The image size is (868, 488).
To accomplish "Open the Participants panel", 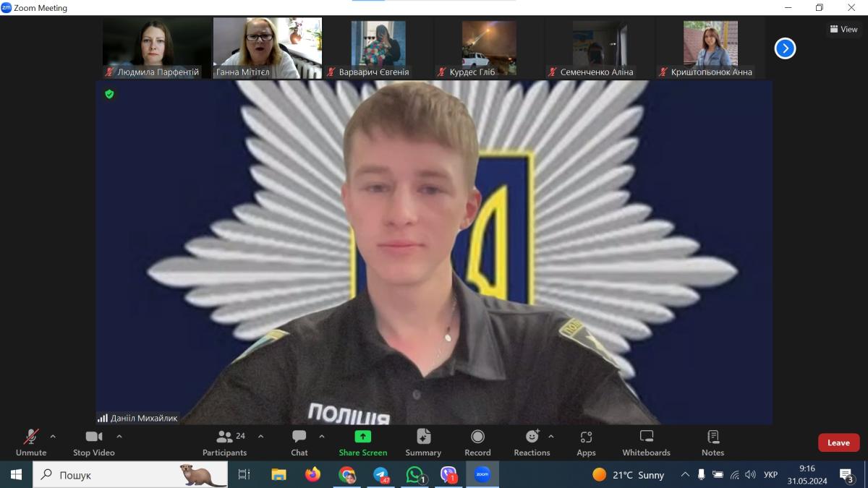I will pos(224,442).
